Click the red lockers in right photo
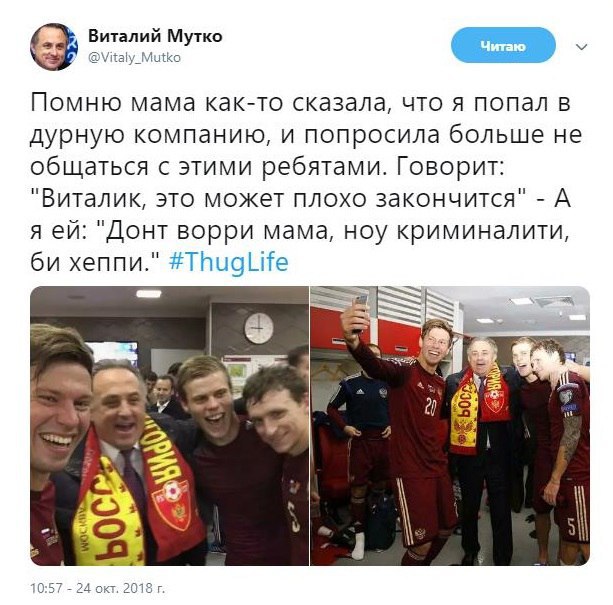The image size is (613, 605). [366, 332]
